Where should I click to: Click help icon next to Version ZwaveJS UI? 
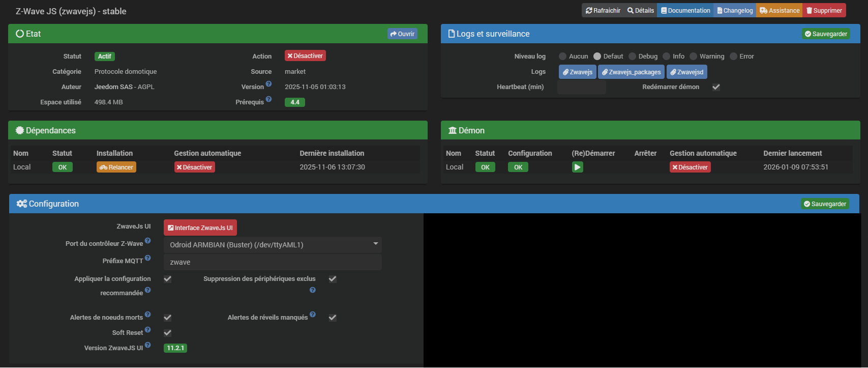point(147,345)
